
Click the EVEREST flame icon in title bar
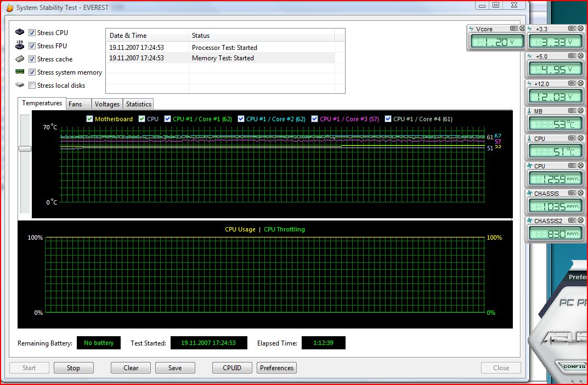9,8
